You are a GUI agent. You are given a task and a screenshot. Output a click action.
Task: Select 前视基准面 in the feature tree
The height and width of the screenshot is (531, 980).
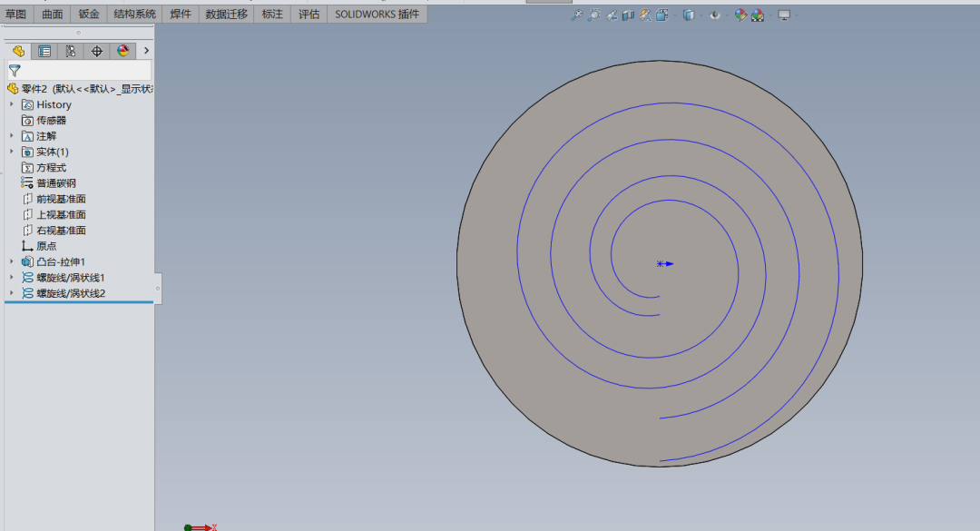(x=61, y=199)
